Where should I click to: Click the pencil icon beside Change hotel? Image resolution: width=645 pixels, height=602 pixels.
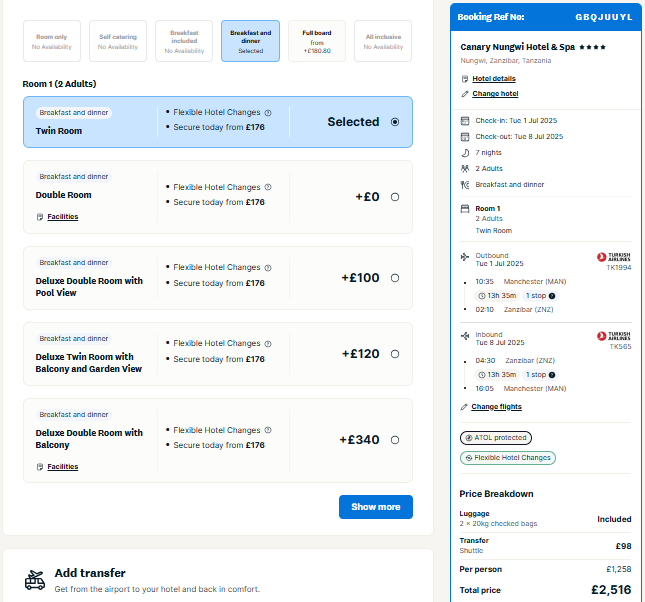point(465,94)
